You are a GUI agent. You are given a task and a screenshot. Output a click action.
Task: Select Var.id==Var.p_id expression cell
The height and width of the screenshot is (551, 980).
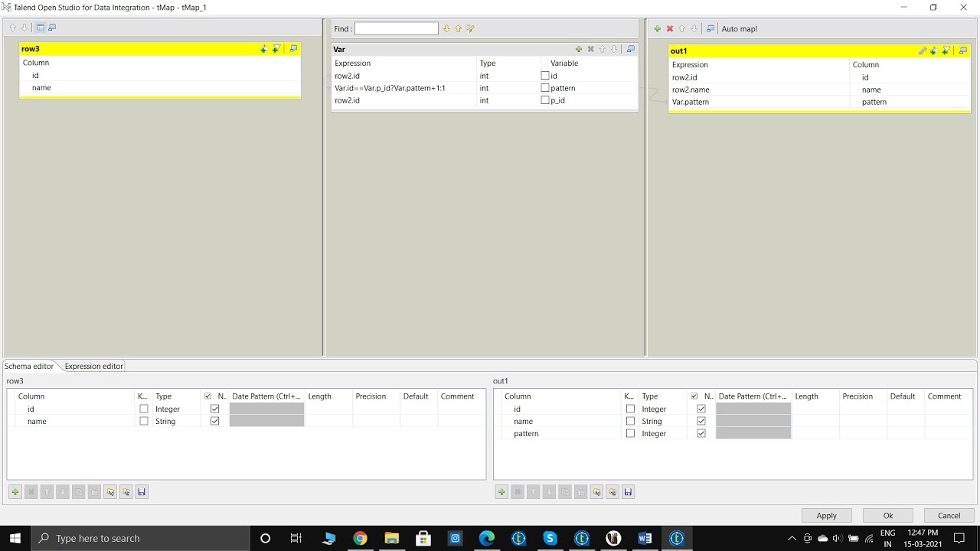[403, 88]
